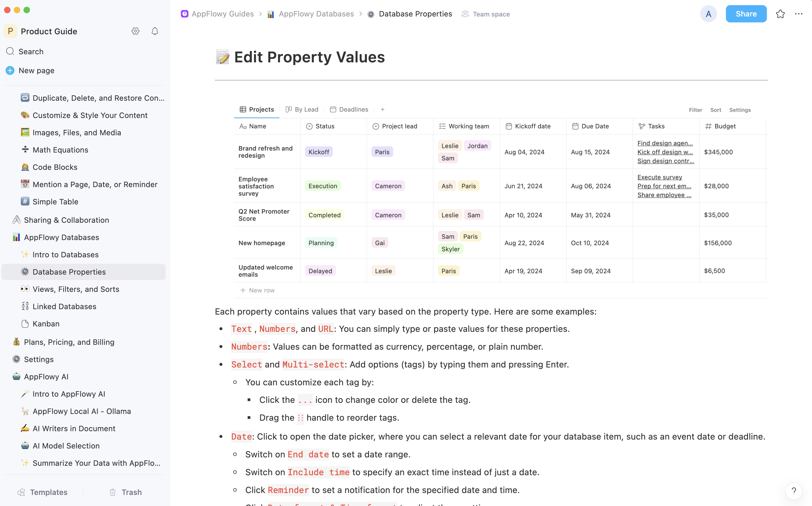Open workspace settings gear icon
This screenshot has height=506, width=812.
[x=135, y=31]
